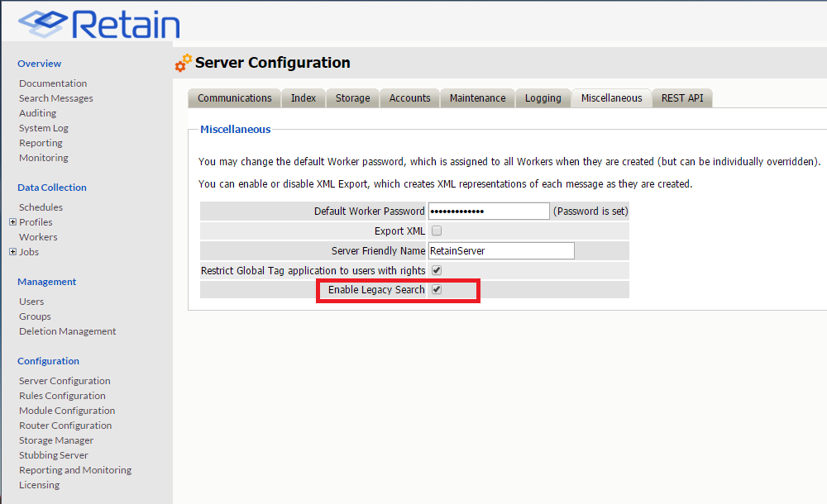Click the Retain logo
The image size is (827, 504).
coord(99,24)
